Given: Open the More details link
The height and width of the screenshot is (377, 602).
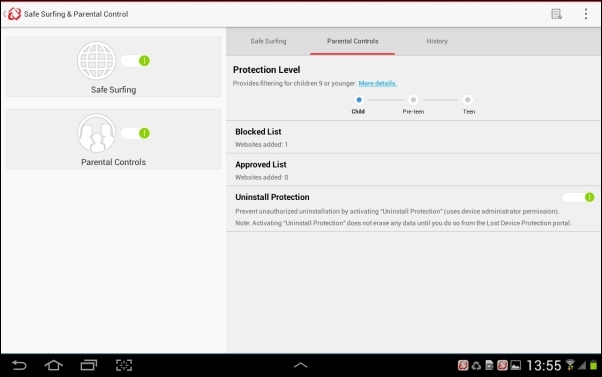Looking at the screenshot, I should click(377, 83).
